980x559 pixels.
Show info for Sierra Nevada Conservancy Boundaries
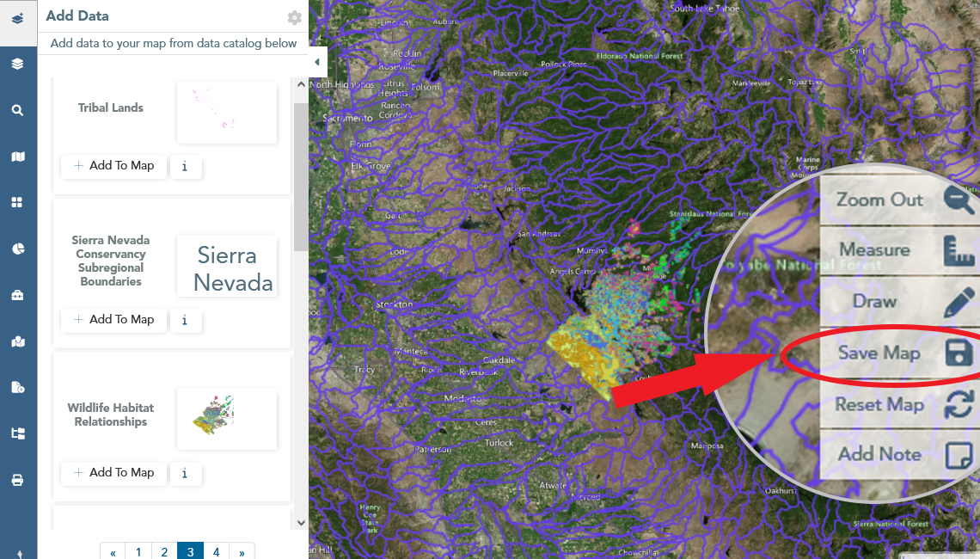[184, 320]
